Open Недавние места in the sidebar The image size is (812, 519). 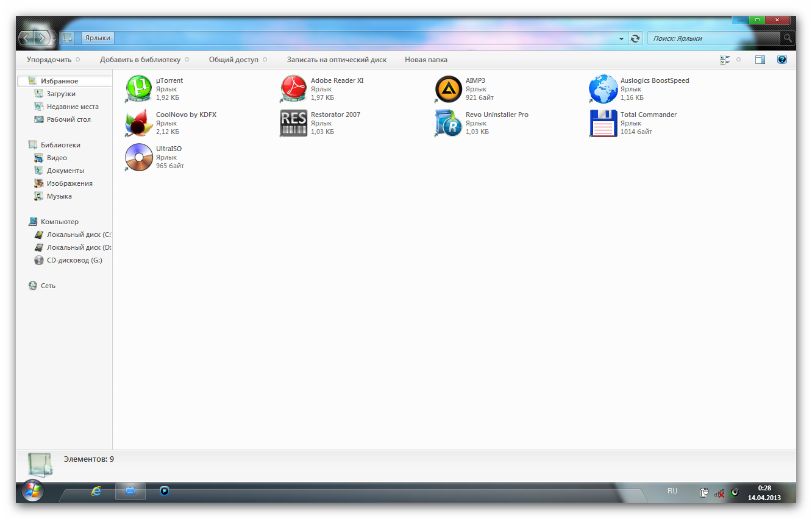pyautogui.click(x=73, y=107)
